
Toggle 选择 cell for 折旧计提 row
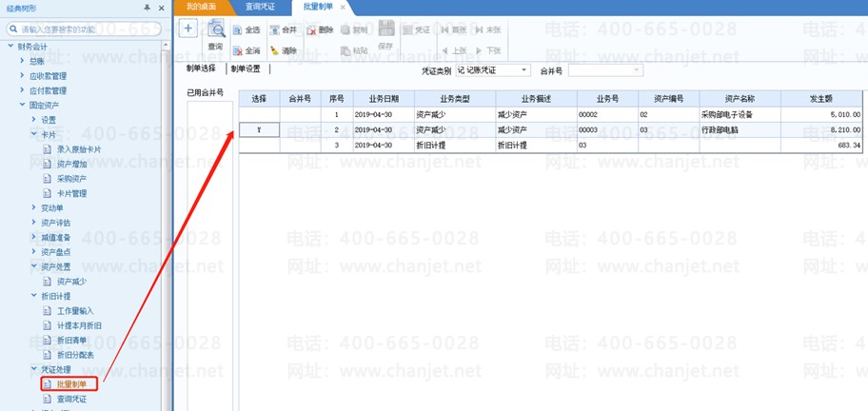[x=259, y=145]
